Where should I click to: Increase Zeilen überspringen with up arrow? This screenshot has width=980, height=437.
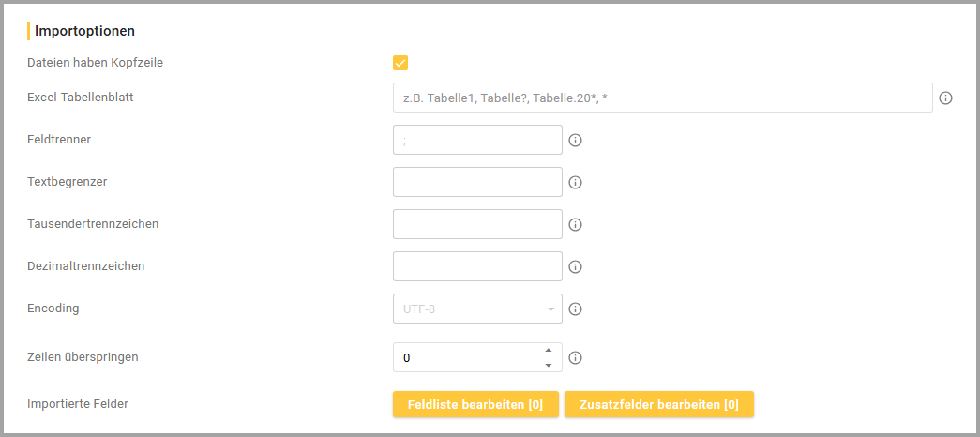click(549, 350)
